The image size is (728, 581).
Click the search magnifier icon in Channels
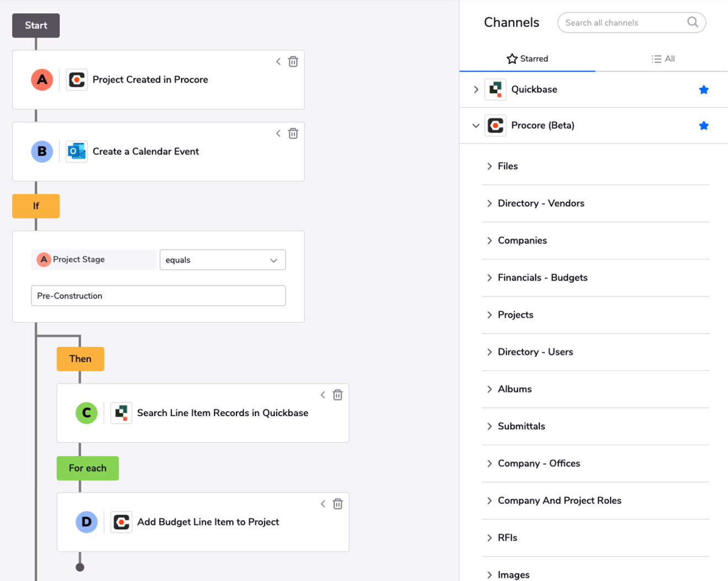693,23
